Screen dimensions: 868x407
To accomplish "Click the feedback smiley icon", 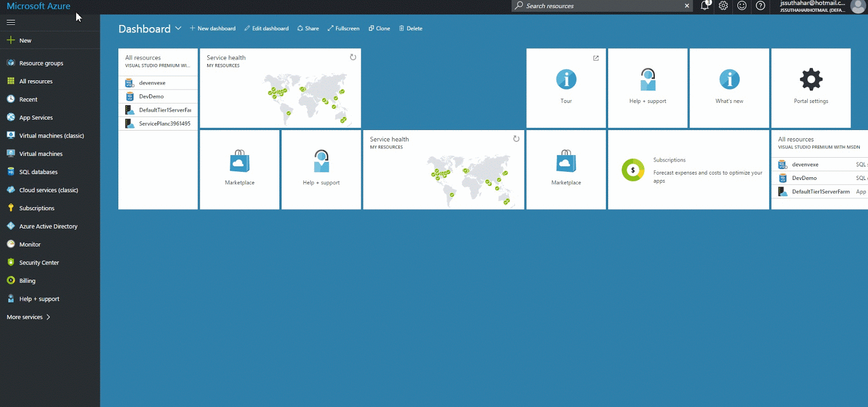I will (x=742, y=5).
